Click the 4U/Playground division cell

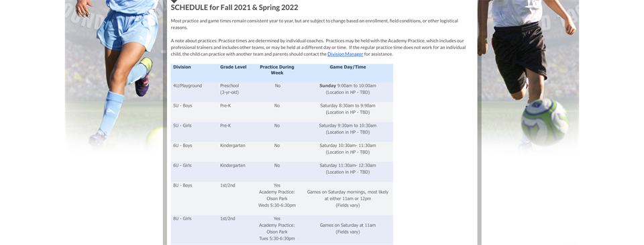coord(187,85)
